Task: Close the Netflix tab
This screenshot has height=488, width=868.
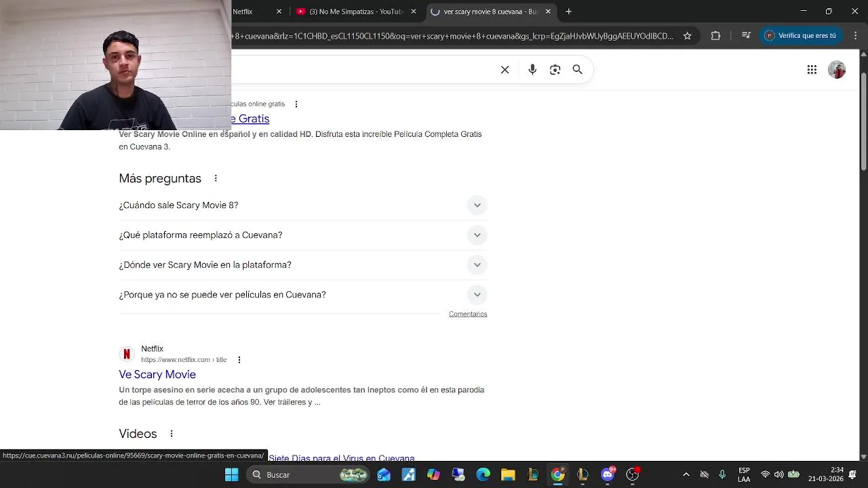Action: click(279, 12)
